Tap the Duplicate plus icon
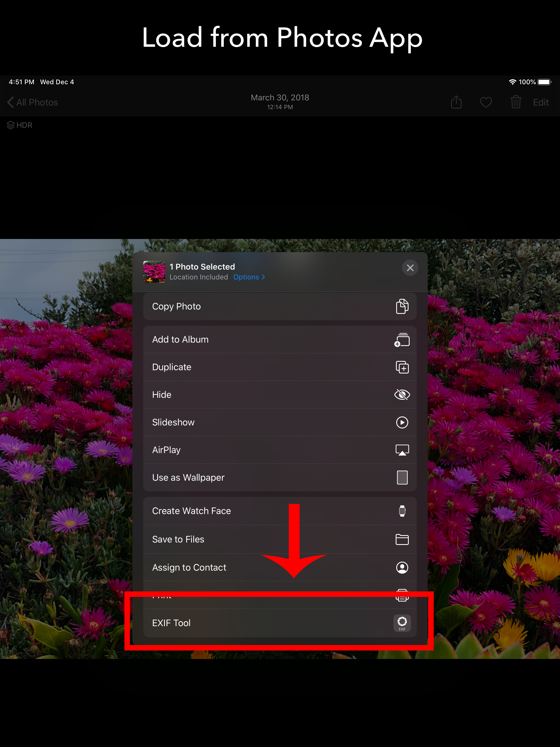The width and height of the screenshot is (560, 747). [x=402, y=367]
